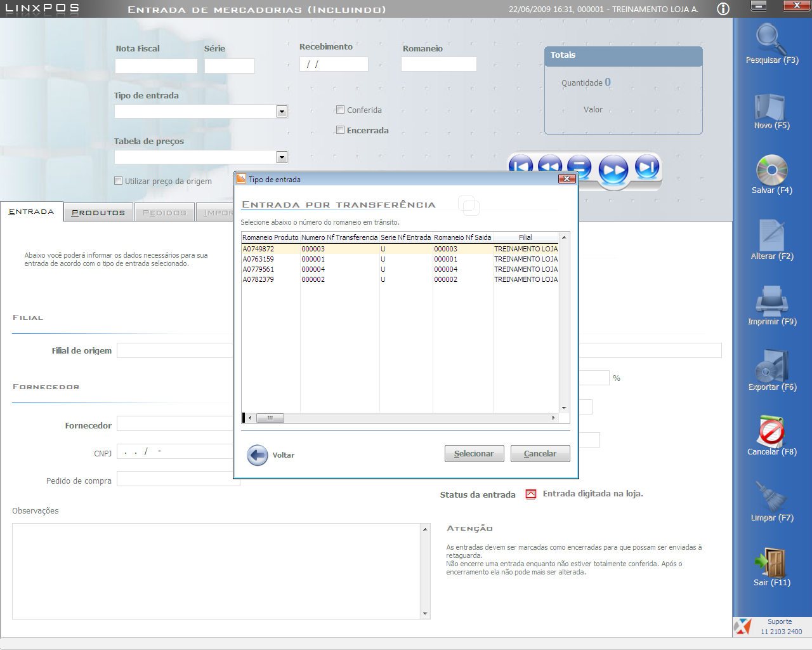Screen dimensions: 812x650
Task: Jump to last record navigation button
Action: pos(647,167)
